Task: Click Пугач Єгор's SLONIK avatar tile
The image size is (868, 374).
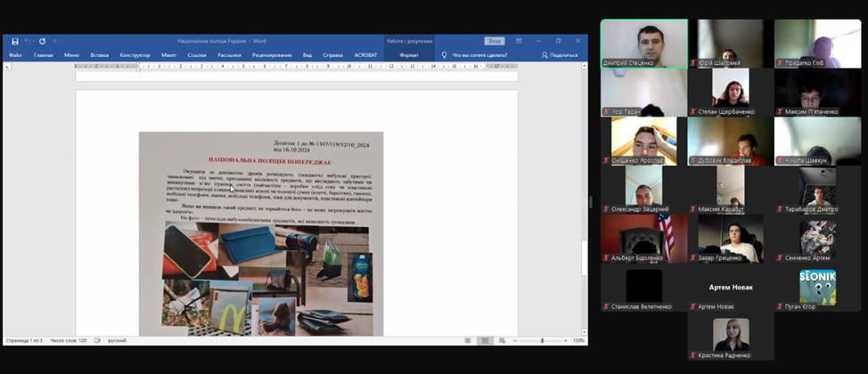Action: [x=817, y=287]
